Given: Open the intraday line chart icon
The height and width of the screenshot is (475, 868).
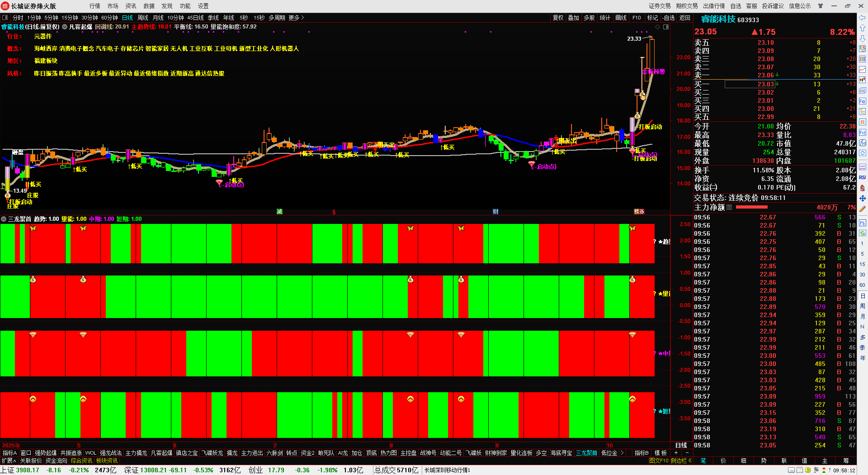Looking at the screenshot, I should [862, 70].
